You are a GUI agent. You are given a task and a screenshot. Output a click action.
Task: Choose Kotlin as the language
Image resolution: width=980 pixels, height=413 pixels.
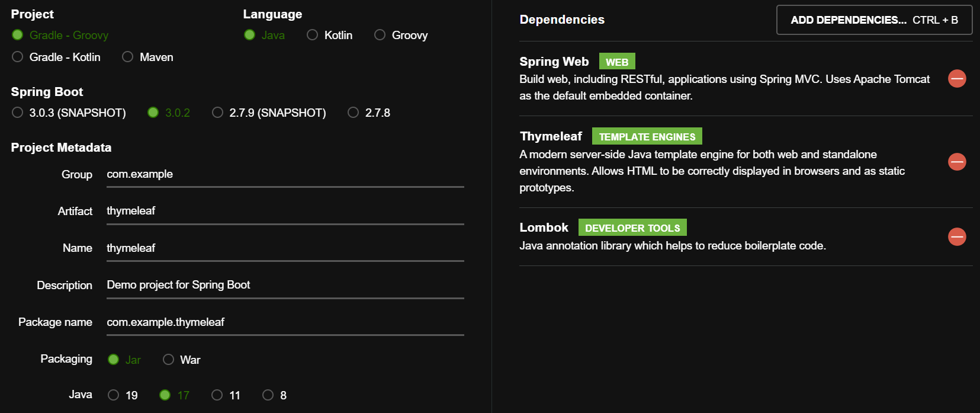click(x=329, y=35)
